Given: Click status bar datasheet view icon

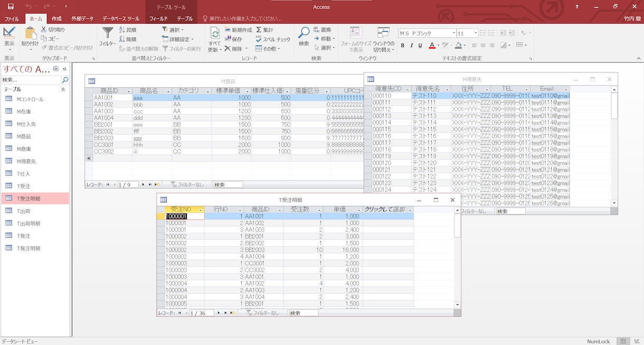Looking at the screenshot, I should (623, 341).
